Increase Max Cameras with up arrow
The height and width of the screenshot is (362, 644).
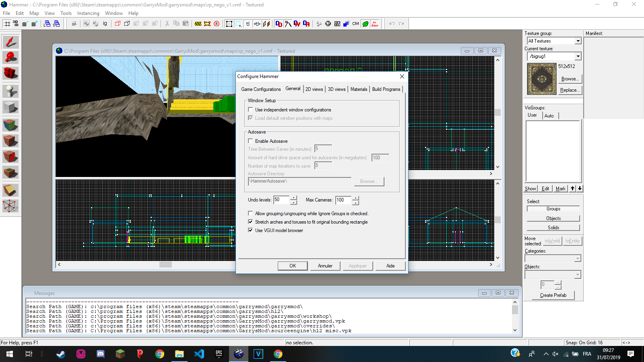coord(355,198)
